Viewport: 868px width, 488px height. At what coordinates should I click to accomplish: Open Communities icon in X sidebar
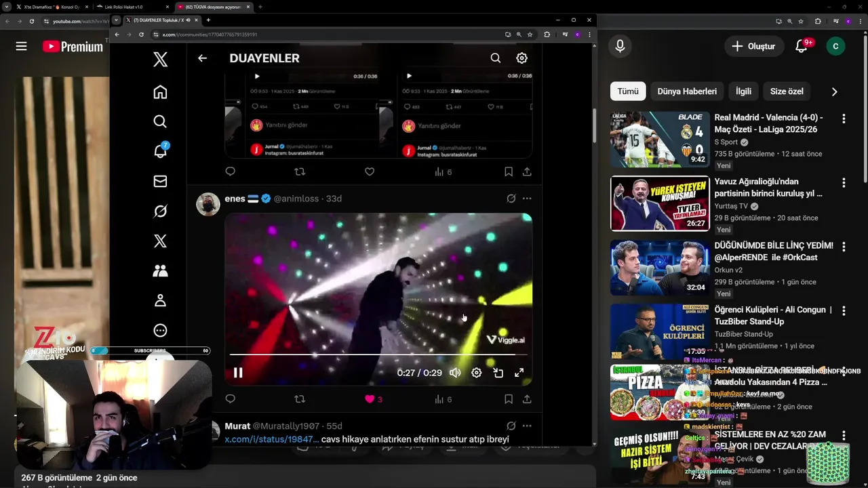[x=160, y=270]
